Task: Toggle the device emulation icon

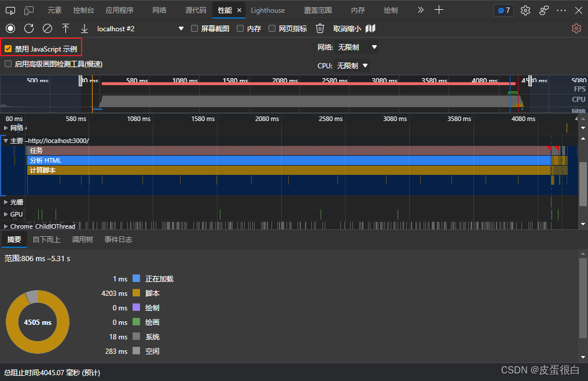Action: [29, 10]
